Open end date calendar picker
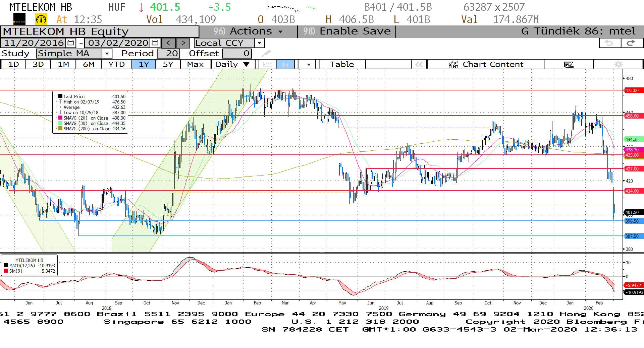This screenshot has width=644, height=348. [155, 43]
